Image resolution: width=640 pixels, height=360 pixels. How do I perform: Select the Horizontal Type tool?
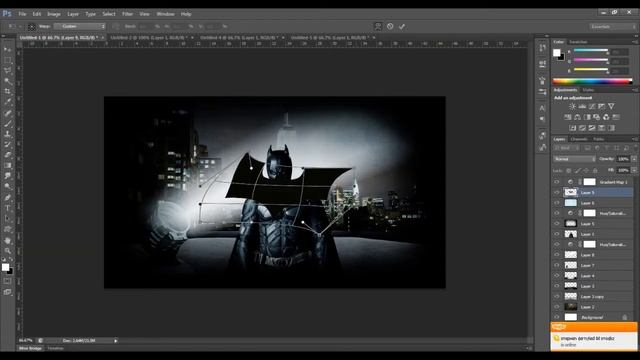[x=8, y=208]
